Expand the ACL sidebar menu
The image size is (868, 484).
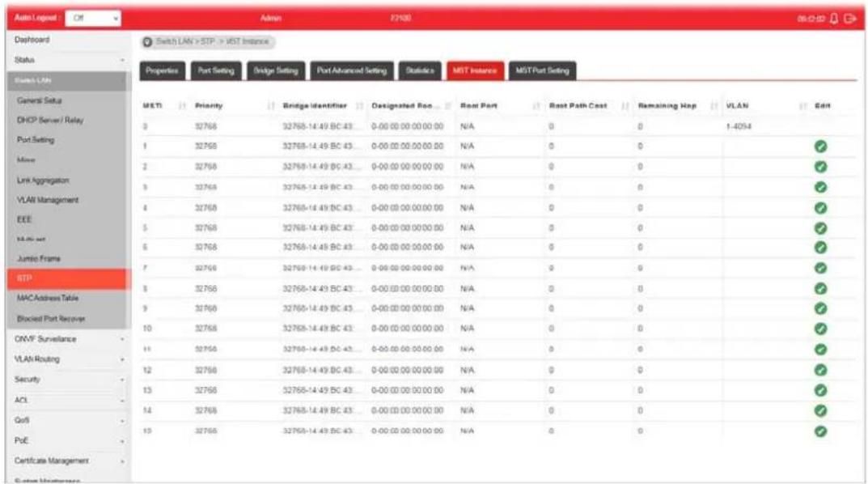point(69,400)
